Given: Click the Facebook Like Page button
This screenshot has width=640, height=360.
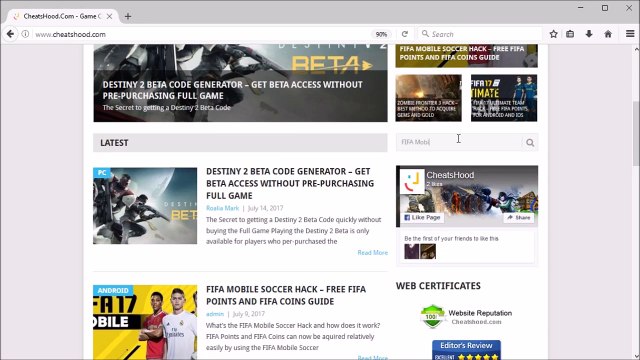Looking at the screenshot, I should point(422,218).
